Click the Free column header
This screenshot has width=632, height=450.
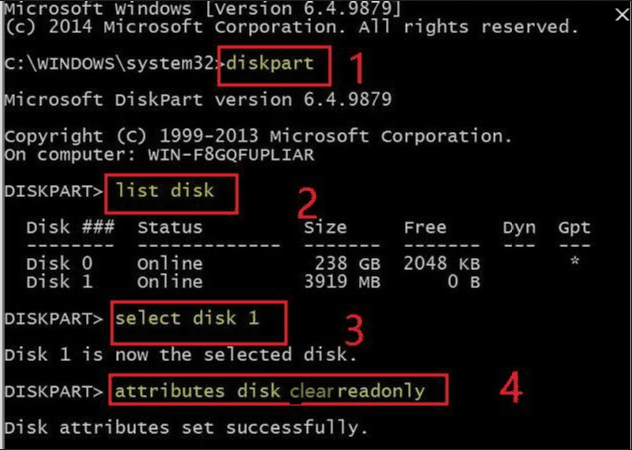tap(425, 227)
